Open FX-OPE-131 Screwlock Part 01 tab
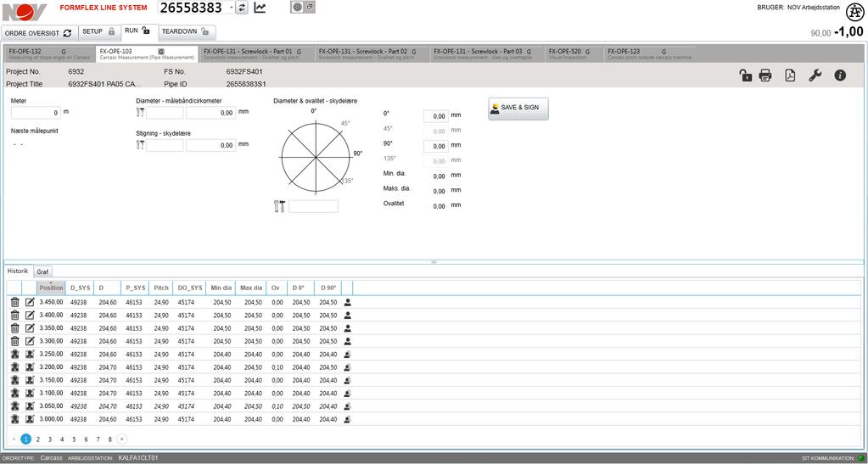868x464 pixels. (255, 53)
